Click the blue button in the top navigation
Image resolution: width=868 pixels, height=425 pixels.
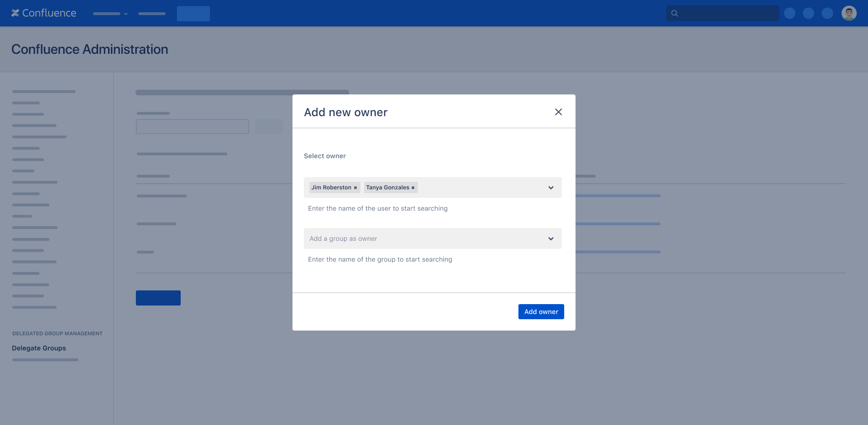193,14
